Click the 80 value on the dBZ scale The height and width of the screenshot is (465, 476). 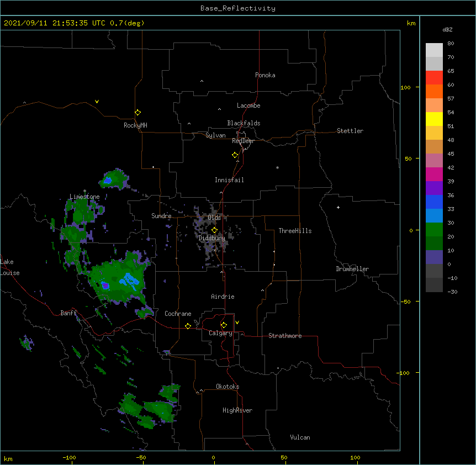click(451, 44)
